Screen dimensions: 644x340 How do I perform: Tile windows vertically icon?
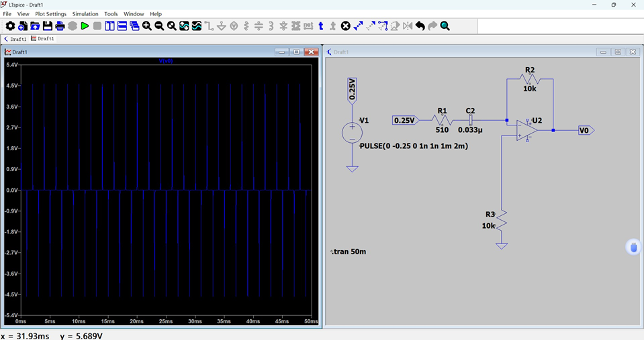(109, 26)
